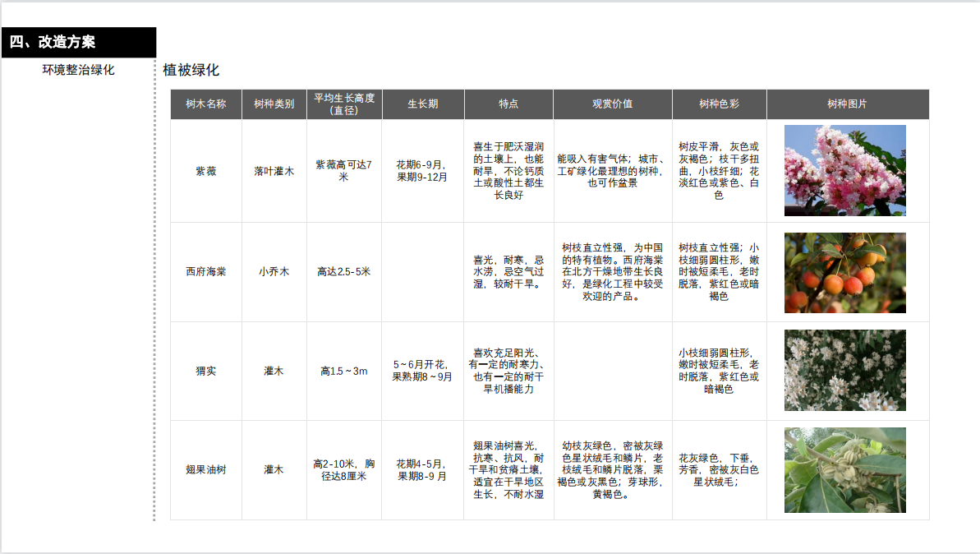The width and height of the screenshot is (980, 554).
Task: Select the 翅果油树 name cell
Action: point(205,469)
